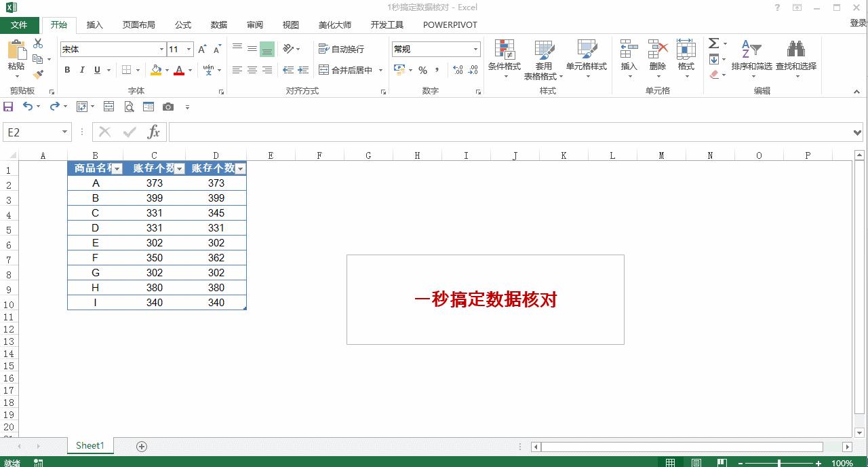The image size is (868, 467).
Task: Select the camera screenshot tool on Quick Access Toolbar
Action: (168, 106)
